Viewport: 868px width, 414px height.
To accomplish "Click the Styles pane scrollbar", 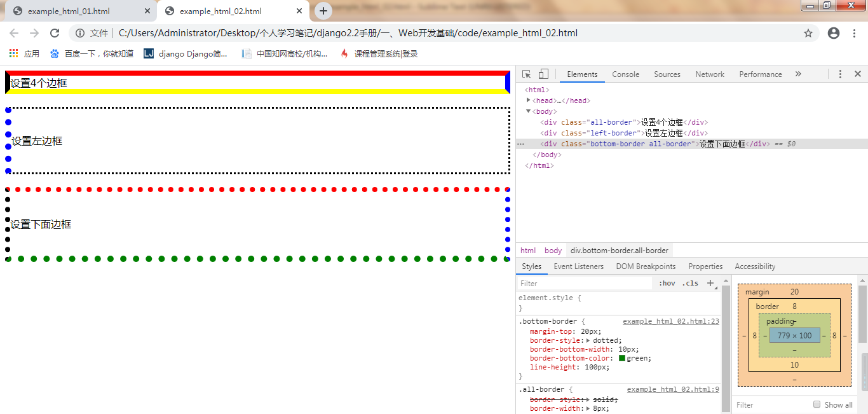I will click(726, 347).
